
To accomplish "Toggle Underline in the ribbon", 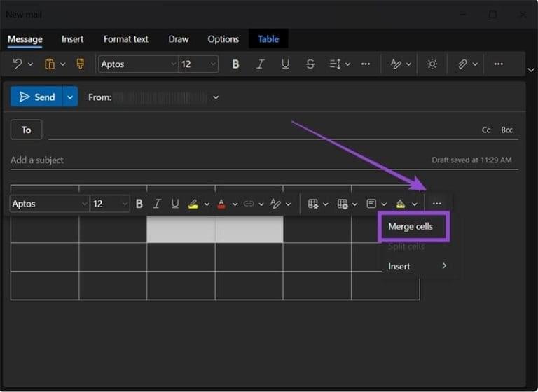I will pos(285,64).
